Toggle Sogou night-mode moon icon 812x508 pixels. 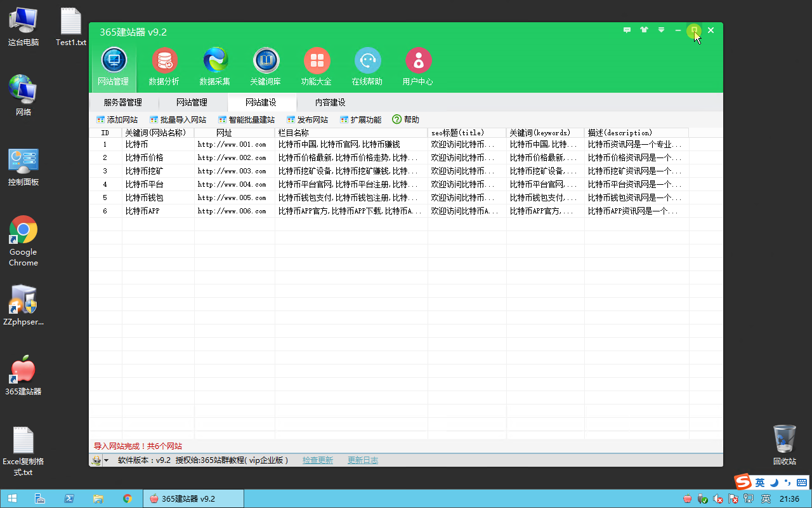point(774,483)
